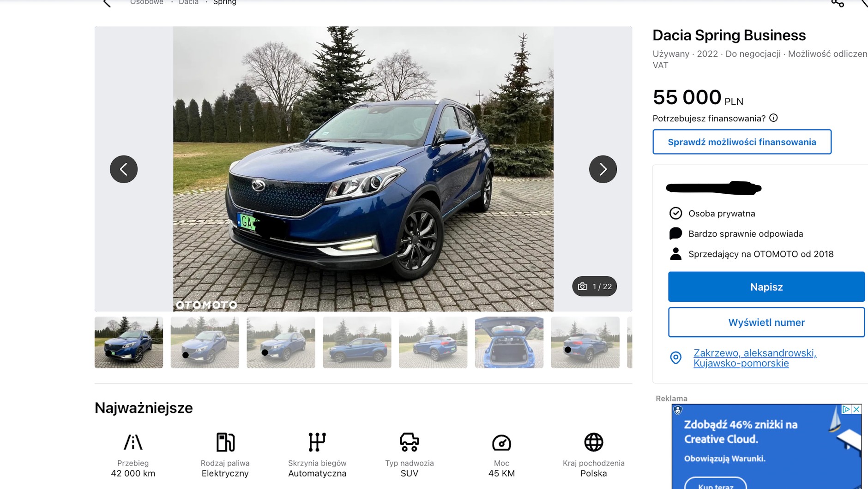The height and width of the screenshot is (489, 868).
Task: Open financing info tooltip icon
Action: [773, 118]
